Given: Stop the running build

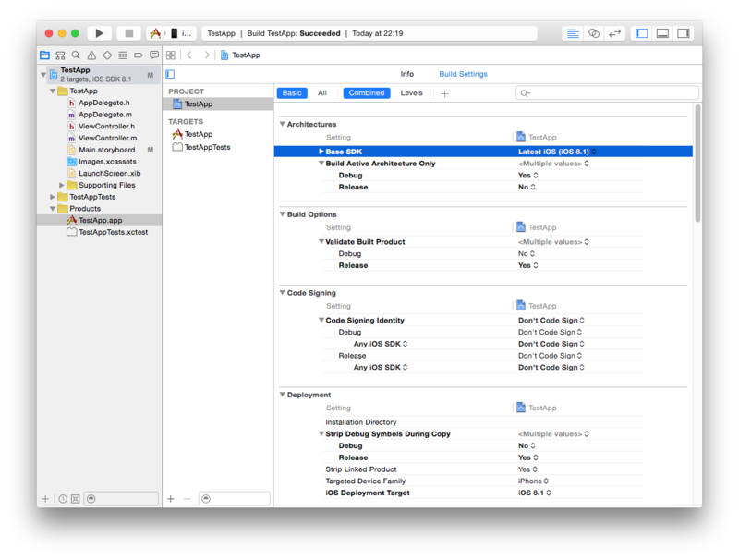Looking at the screenshot, I should tap(128, 33).
